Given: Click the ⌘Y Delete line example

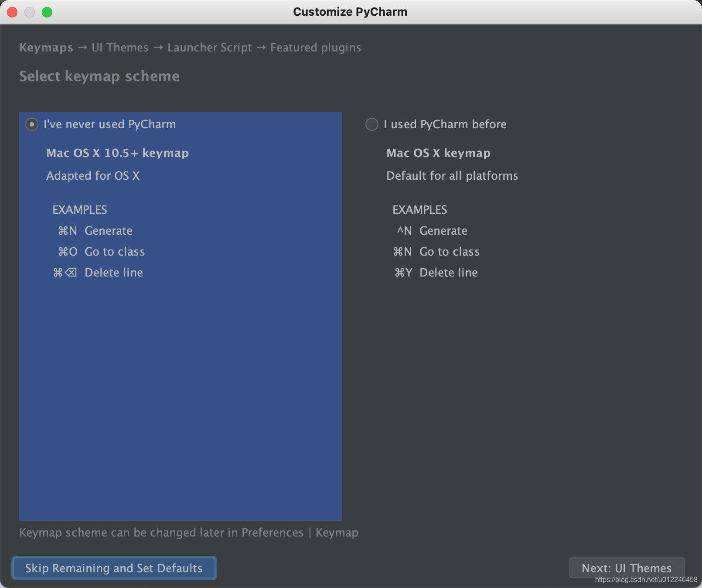Looking at the screenshot, I should coord(436,273).
